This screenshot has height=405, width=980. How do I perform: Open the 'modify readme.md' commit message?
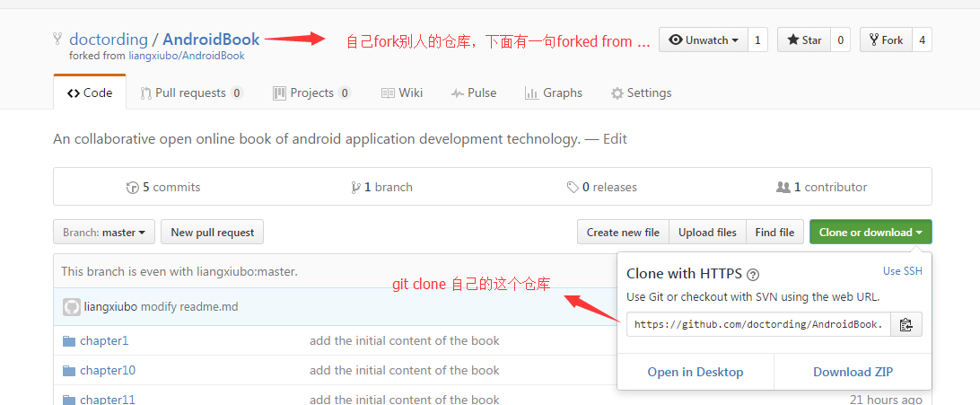click(x=189, y=307)
